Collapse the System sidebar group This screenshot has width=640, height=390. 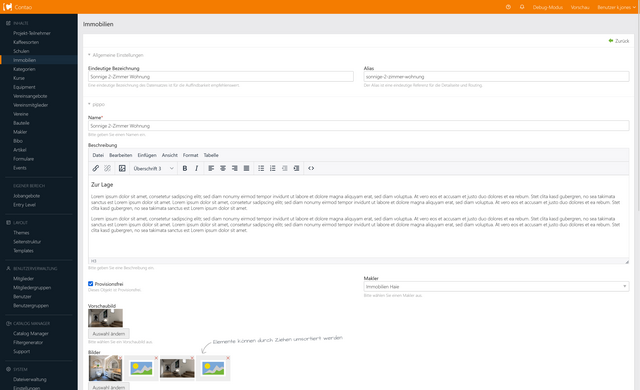(x=17, y=369)
